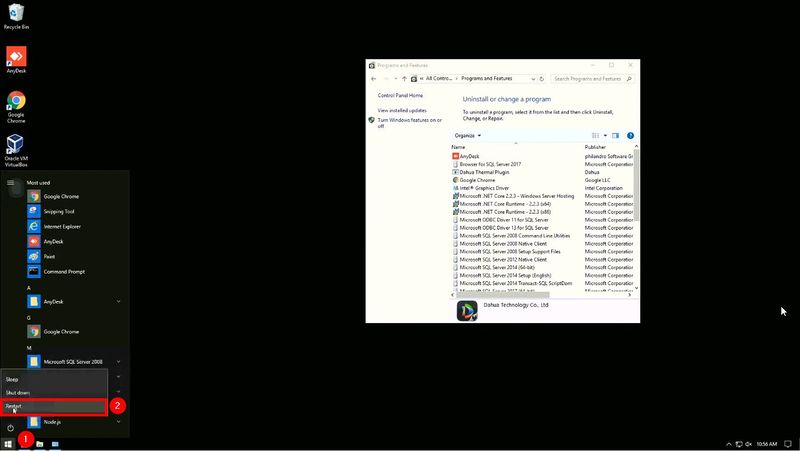Launch Internet Explorer from the Start menu

point(61,227)
